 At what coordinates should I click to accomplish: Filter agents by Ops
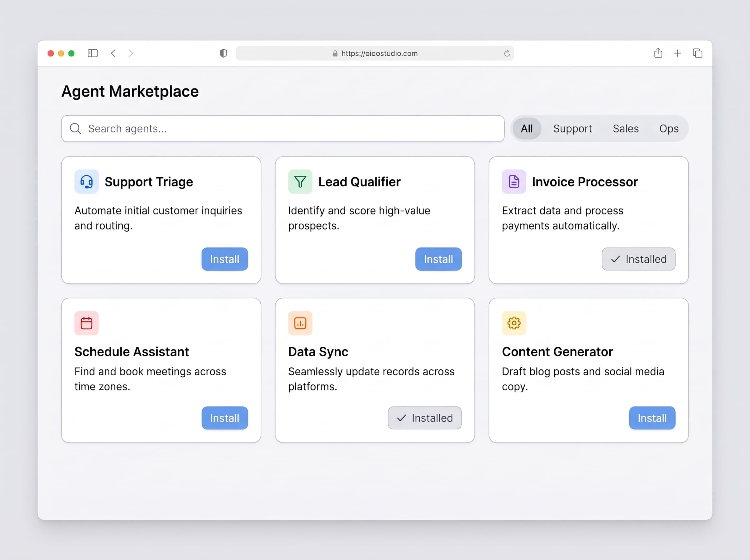click(669, 128)
